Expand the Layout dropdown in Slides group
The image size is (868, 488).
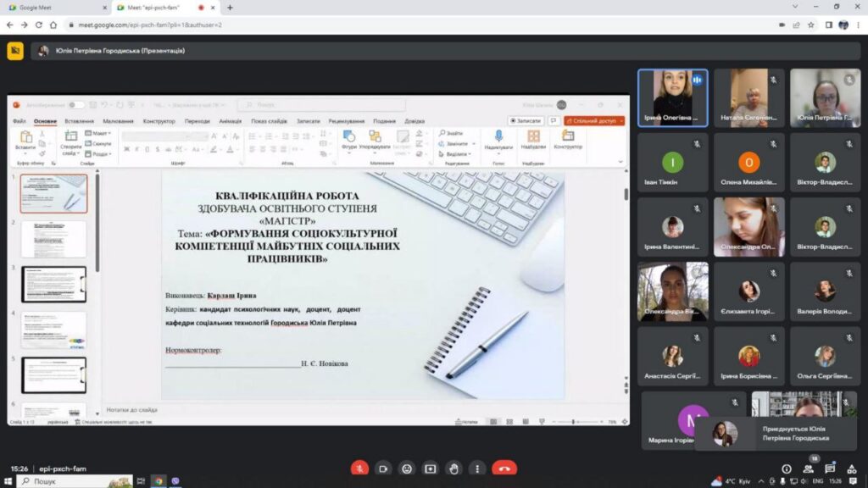pyautogui.click(x=101, y=133)
